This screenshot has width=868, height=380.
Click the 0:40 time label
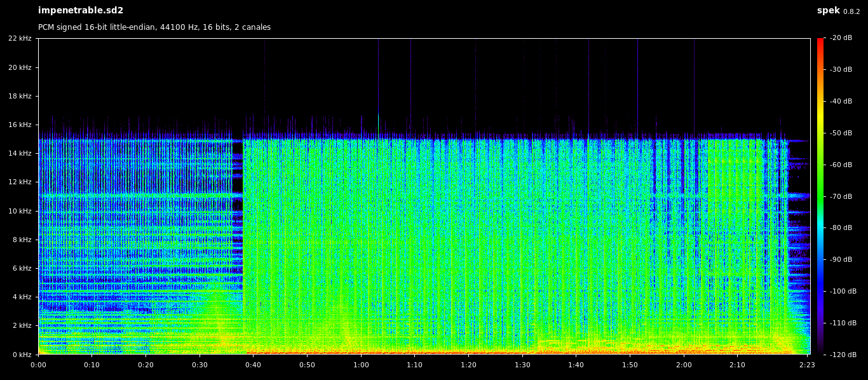tap(254, 365)
